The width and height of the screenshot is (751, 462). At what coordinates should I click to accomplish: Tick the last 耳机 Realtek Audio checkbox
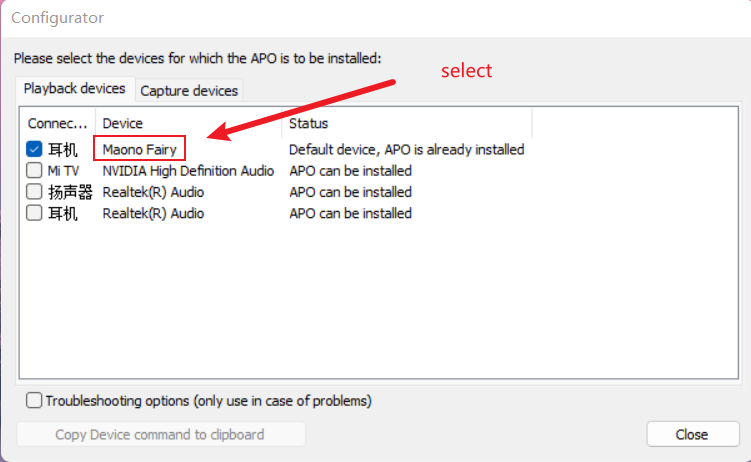(34, 213)
